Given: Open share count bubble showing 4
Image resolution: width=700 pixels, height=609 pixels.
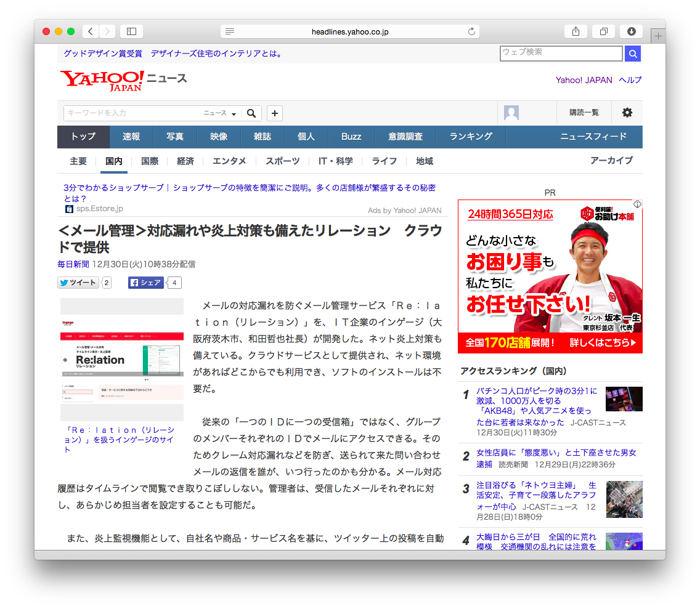Looking at the screenshot, I should (x=174, y=283).
